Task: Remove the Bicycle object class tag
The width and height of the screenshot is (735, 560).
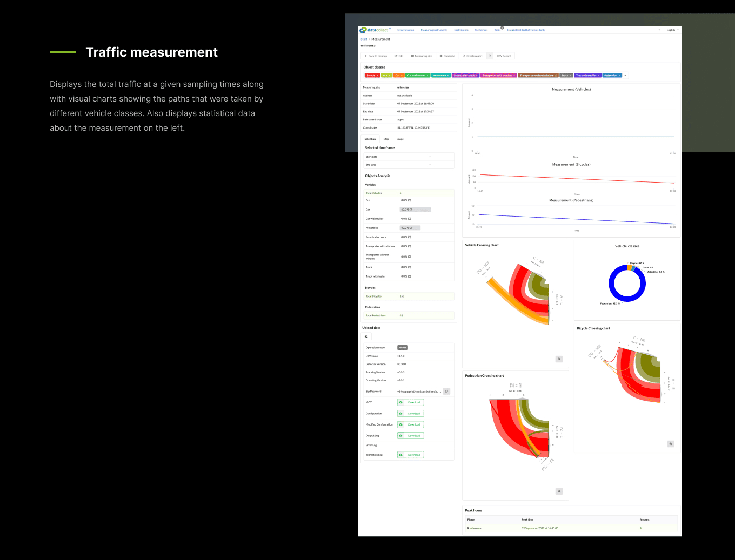Action: coord(377,76)
